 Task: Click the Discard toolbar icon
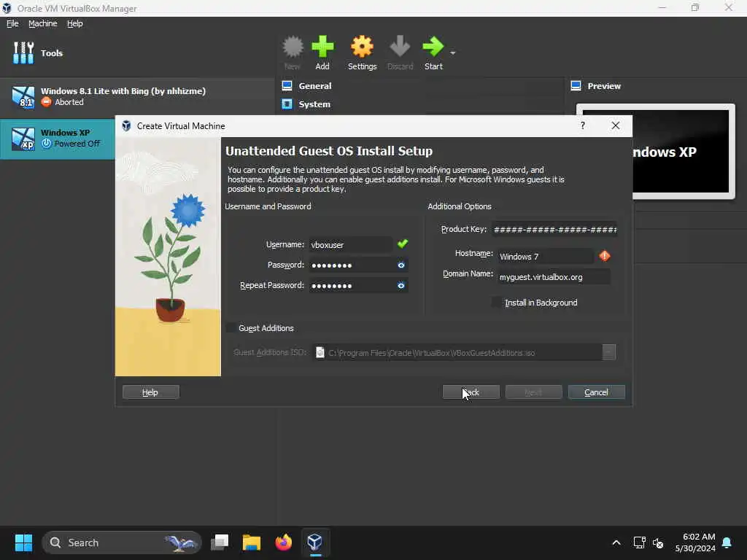400,47
